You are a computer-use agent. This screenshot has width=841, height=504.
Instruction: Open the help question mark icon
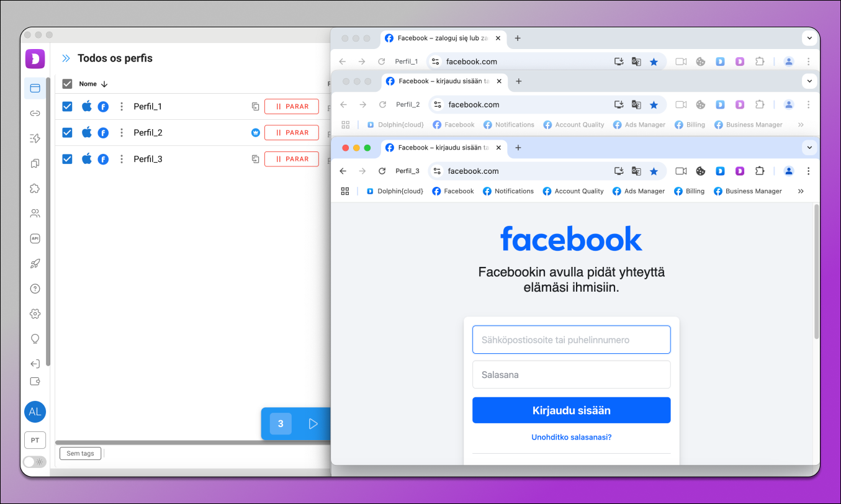(x=35, y=289)
